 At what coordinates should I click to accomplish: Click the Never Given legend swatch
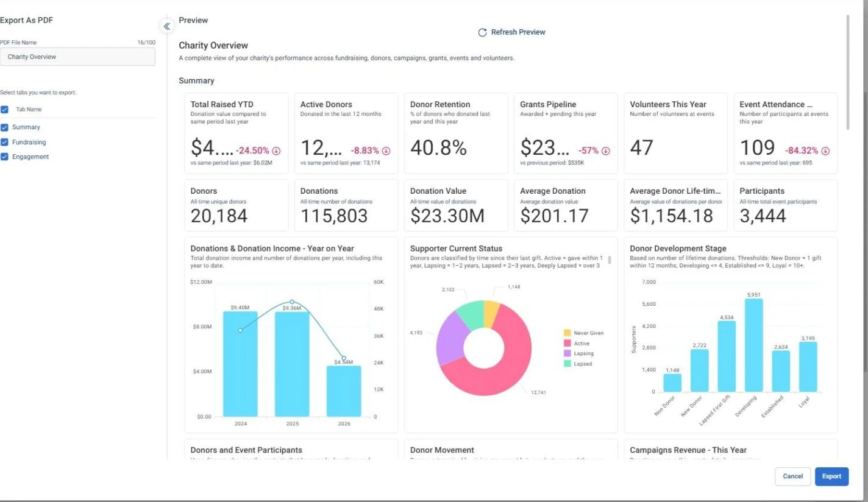567,333
